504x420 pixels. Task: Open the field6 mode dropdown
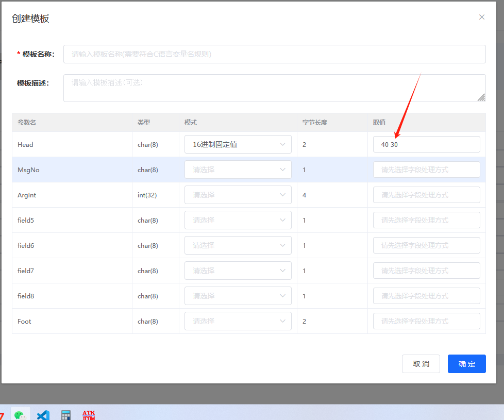(x=238, y=245)
